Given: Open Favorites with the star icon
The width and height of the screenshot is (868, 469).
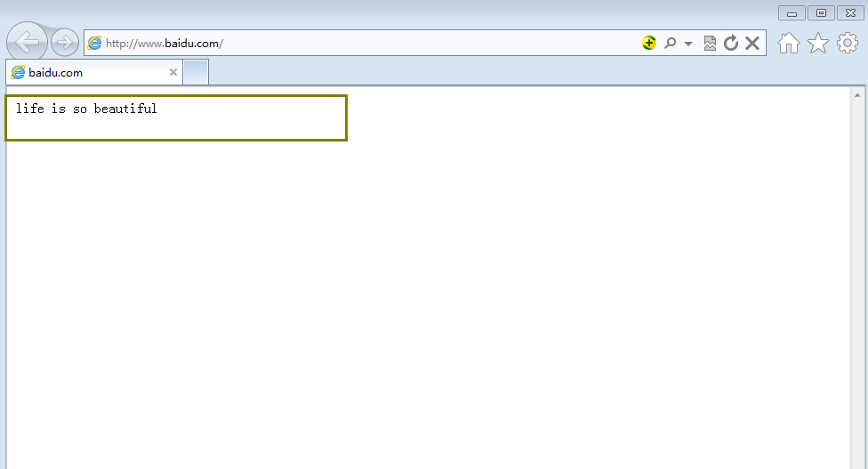Looking at the screenshot, I should [x=818, y=43].
